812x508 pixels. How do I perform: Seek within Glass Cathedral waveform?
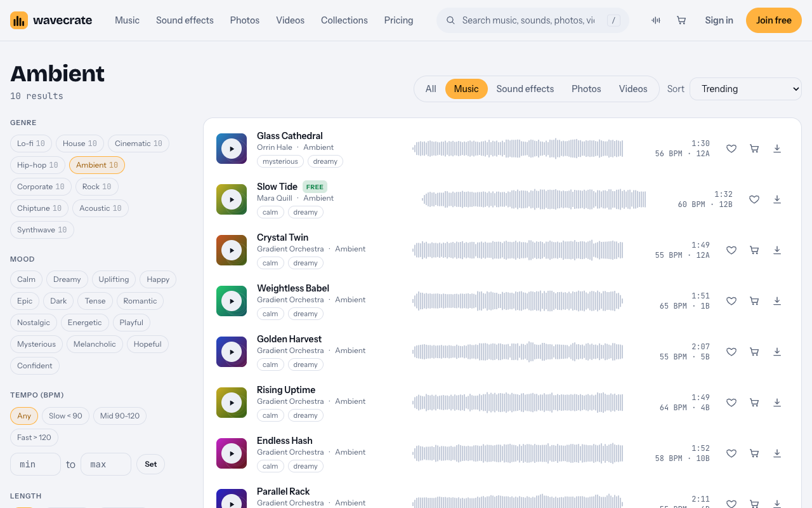point(518,149)
